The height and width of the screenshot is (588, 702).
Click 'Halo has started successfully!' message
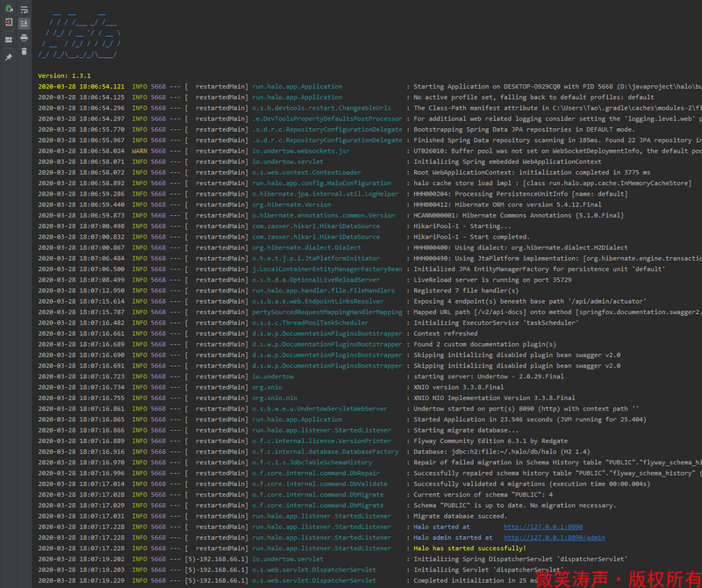click(x=469, y=549)
